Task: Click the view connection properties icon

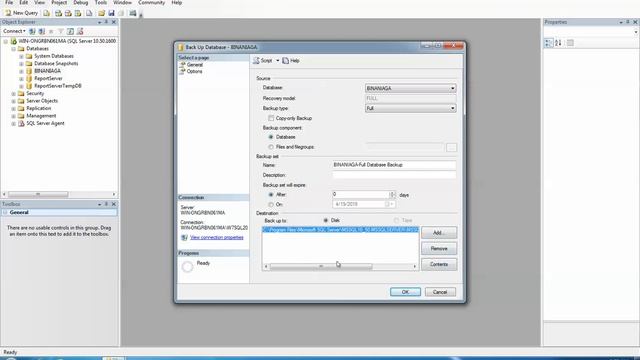Action: coord(184,237)
